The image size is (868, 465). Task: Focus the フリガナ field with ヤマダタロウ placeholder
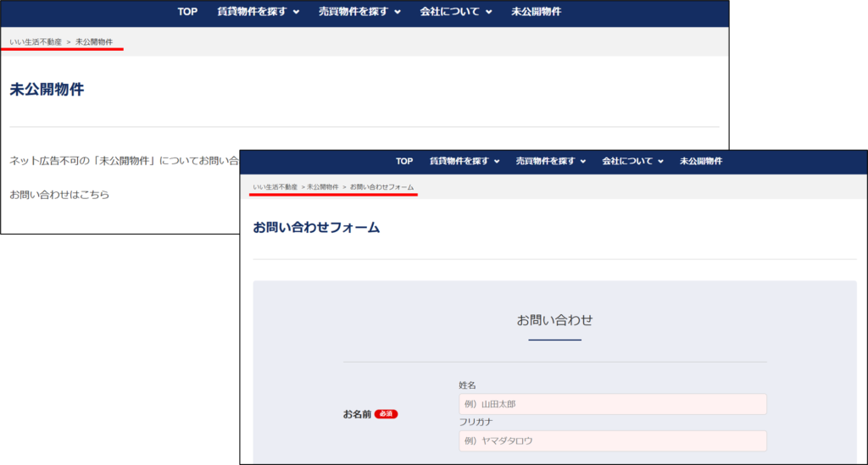(x=612, y=440)
